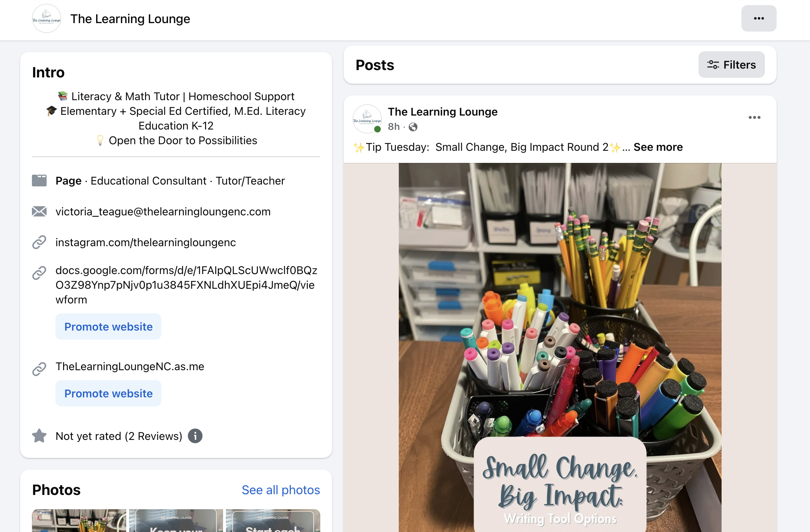Open the instagram.com/thelearningloungenc link

pos(146,242)
